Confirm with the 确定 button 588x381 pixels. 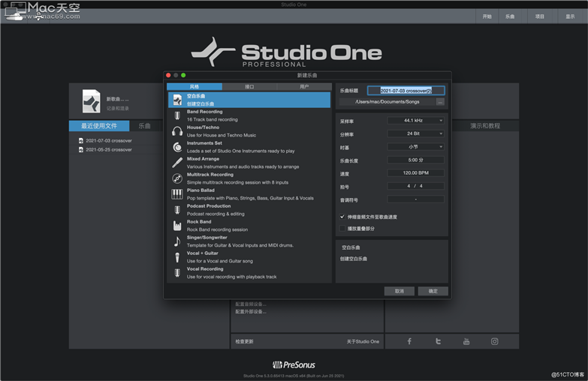coord(433,291)
